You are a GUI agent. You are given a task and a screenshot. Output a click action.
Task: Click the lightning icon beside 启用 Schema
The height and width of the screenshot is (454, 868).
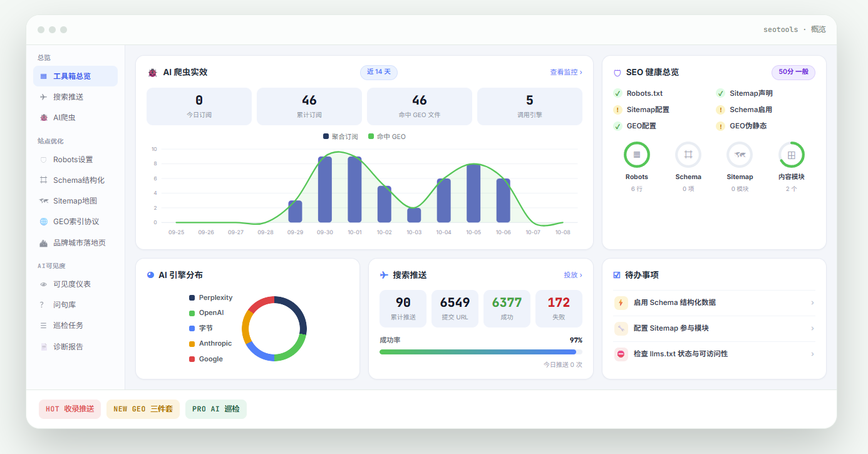[x=621, y=302]
